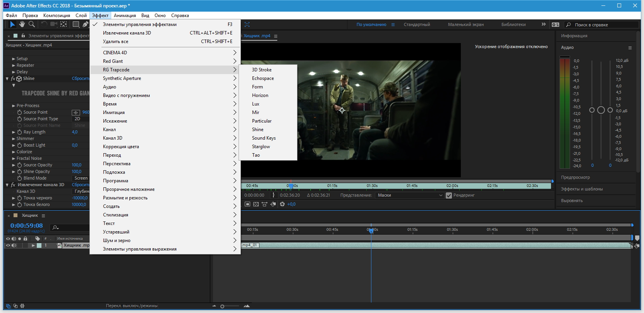This screenshot has width=644, height=313.
Task: Click the ripple insert edit icon
Action: pos(264,204)
